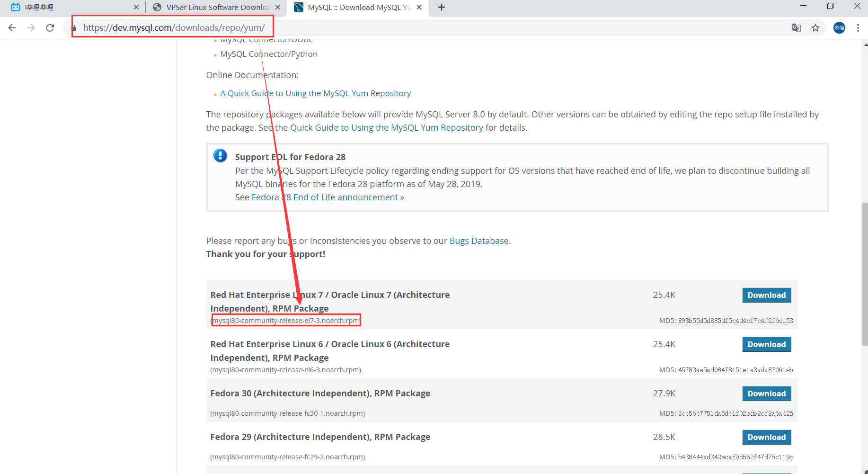
Task: Click the Google Translate icon in address bar
Action: (797, 28)
